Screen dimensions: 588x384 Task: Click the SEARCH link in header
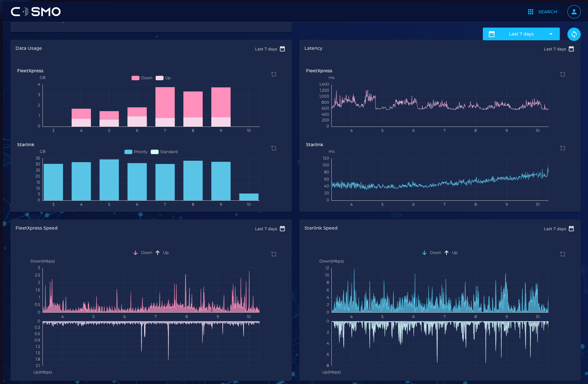pyautogui.click(x=547, y=12)
